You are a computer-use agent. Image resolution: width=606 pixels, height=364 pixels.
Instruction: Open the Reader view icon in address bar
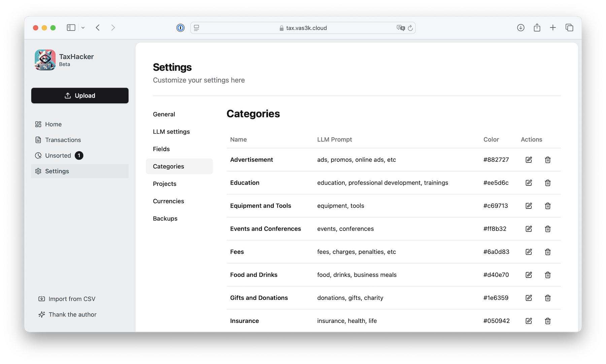(197, 28)
